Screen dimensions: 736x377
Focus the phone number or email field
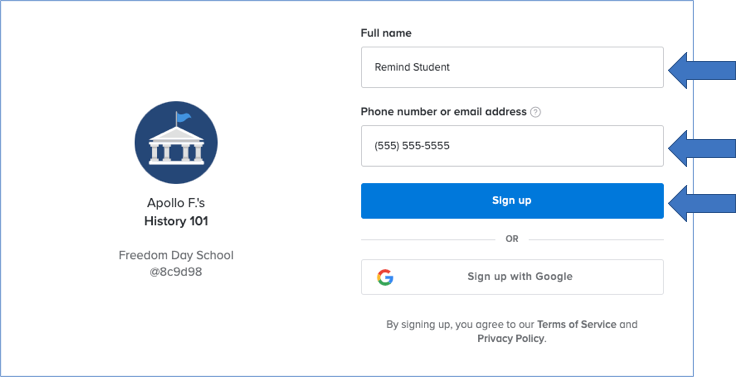pos(512,146)
